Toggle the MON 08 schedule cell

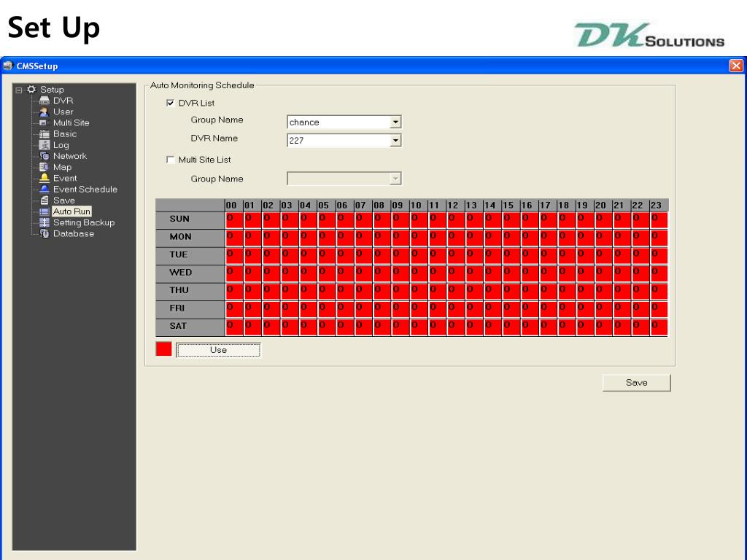click(x=382, y=238)
